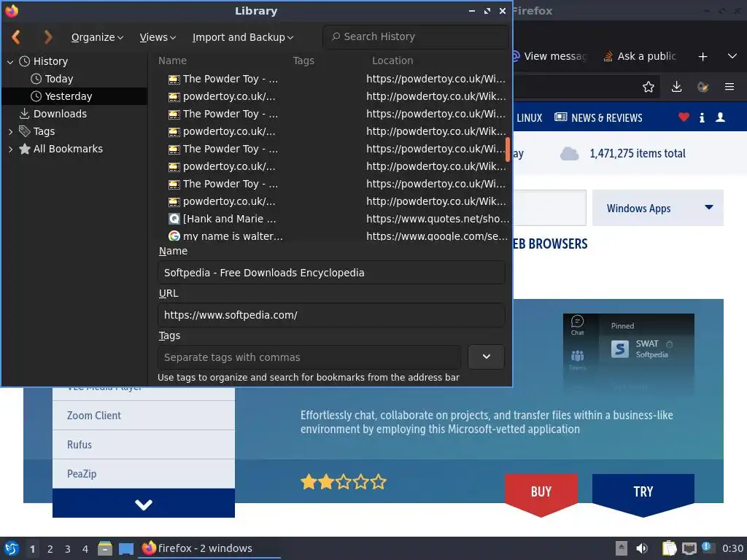Click the TRY button
The image size is (747, 560).
click(x=643, y=494)
